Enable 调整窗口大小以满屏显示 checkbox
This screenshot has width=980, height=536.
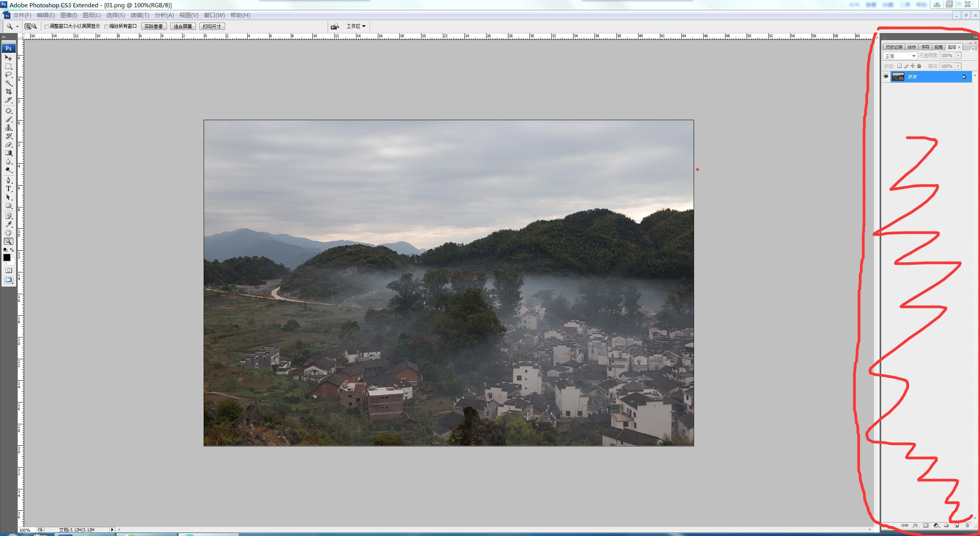47,26
